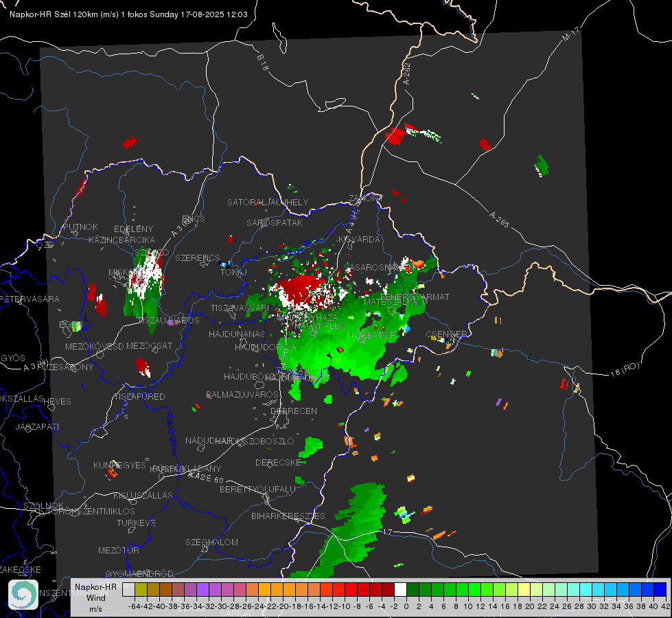Select the TISZAFÜRED label

pos(139,397)
